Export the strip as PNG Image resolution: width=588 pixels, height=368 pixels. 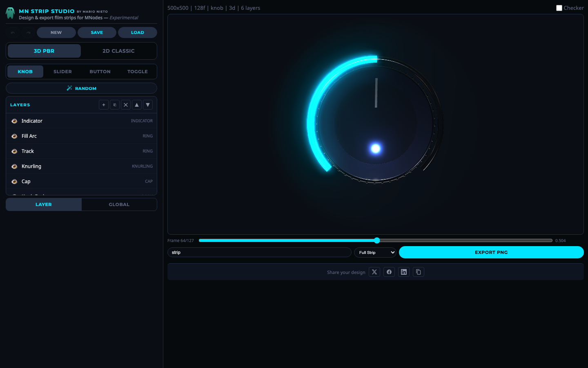point(491,252)
